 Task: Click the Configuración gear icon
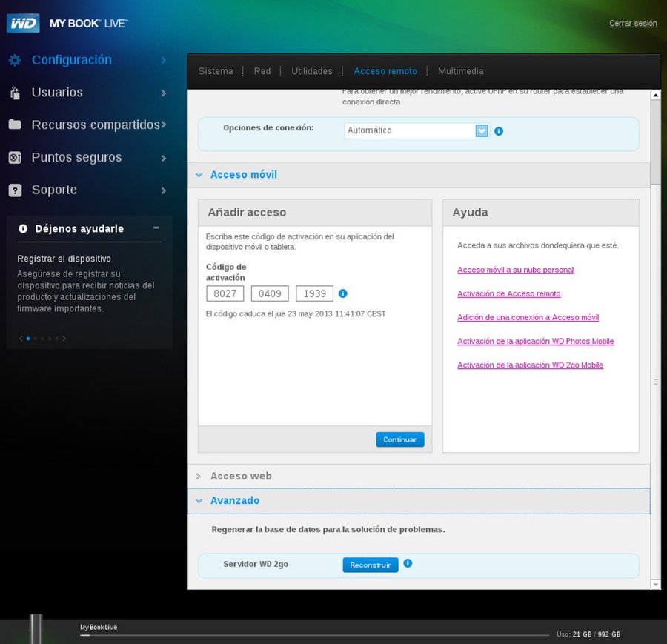coord(15,60)
